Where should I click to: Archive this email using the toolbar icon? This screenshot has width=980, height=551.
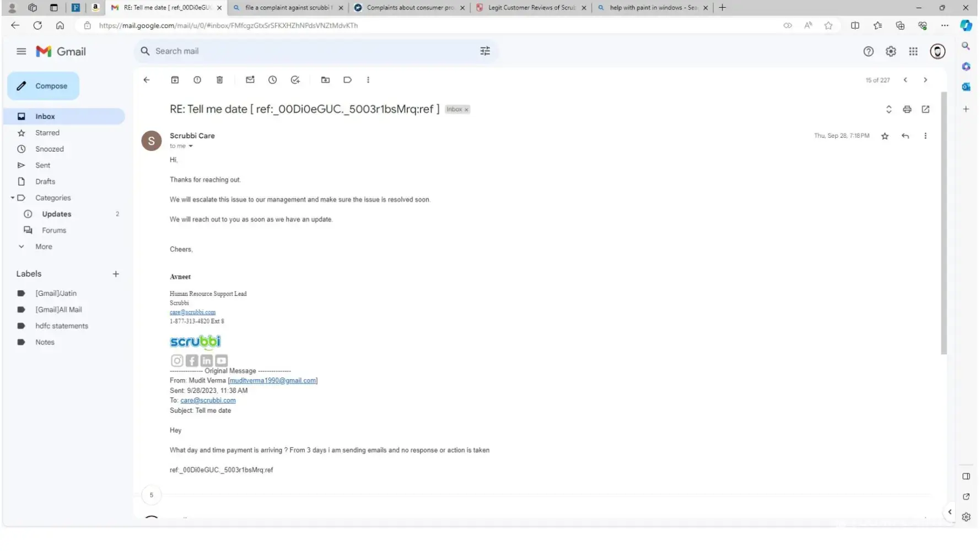click(175, 80)
